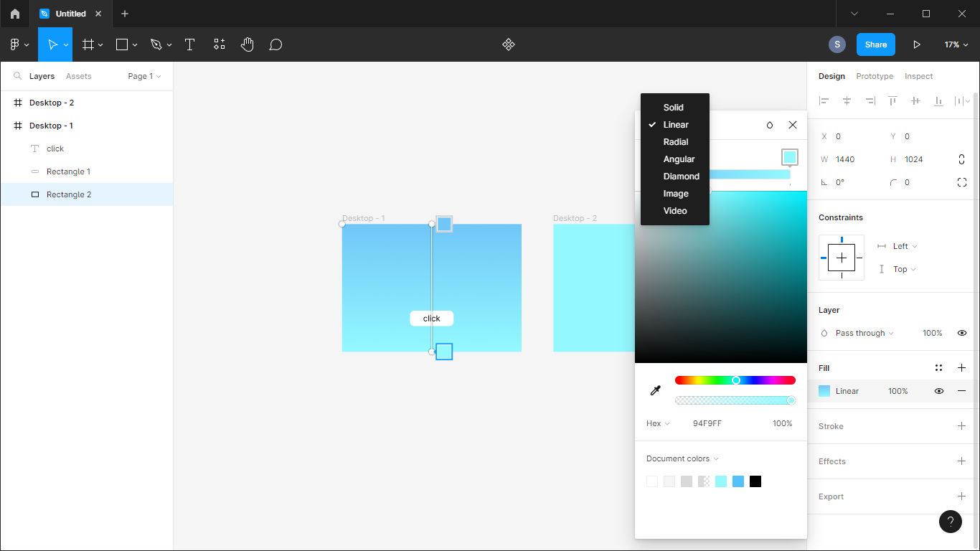Switch to the Prototype tab
The width and height of the screenshot is (980, 551).
point(875,76)
